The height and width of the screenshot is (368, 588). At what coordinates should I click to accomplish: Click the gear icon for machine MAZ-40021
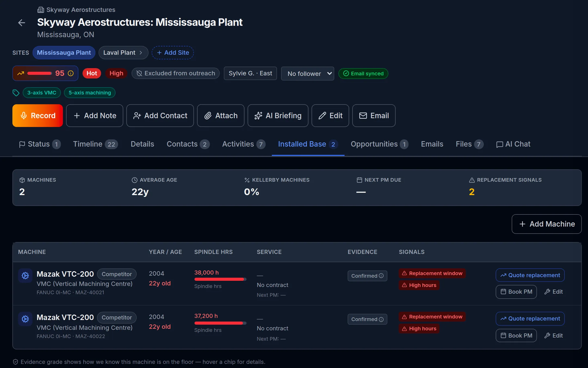[25, 276]
